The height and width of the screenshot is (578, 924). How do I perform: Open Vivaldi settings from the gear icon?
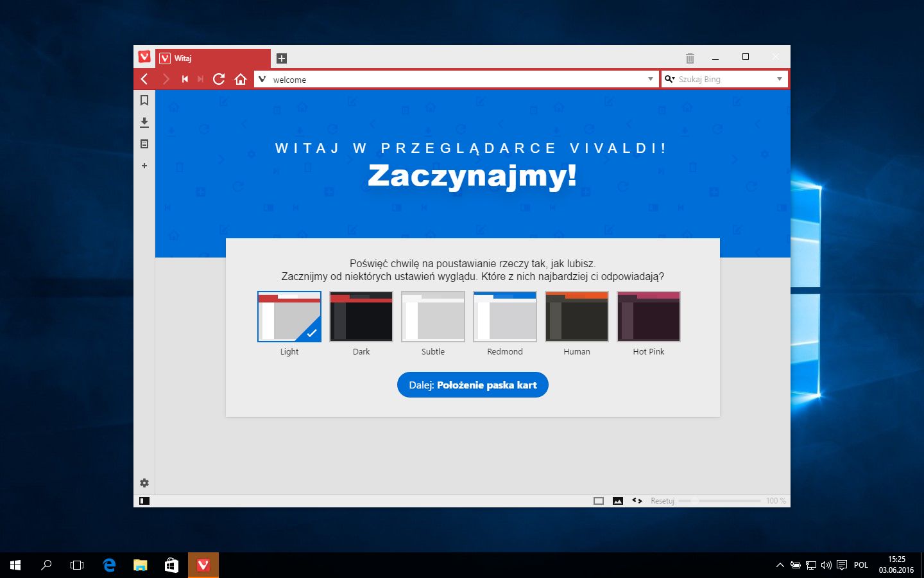[144, 482]
